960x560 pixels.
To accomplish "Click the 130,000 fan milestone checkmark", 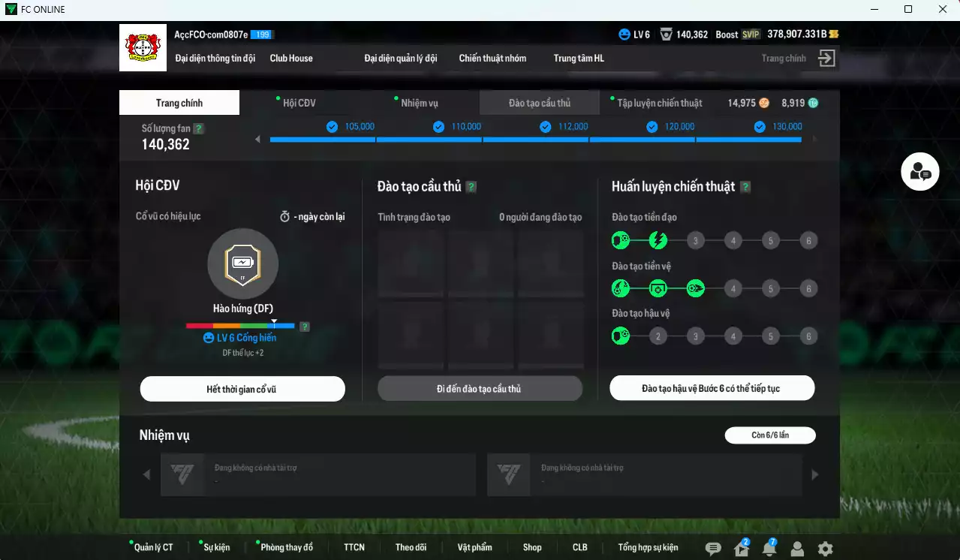I will [x=760, y=127].
